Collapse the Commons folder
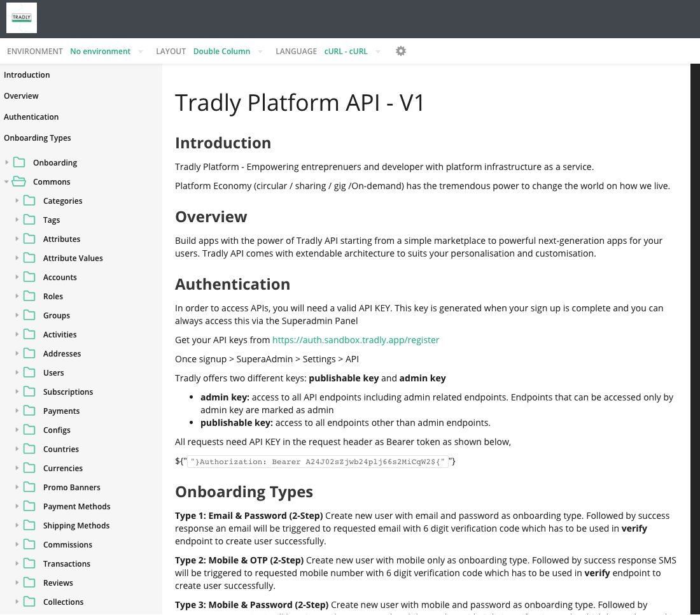This screenshot has width=700, height=615. coord(6,181)
